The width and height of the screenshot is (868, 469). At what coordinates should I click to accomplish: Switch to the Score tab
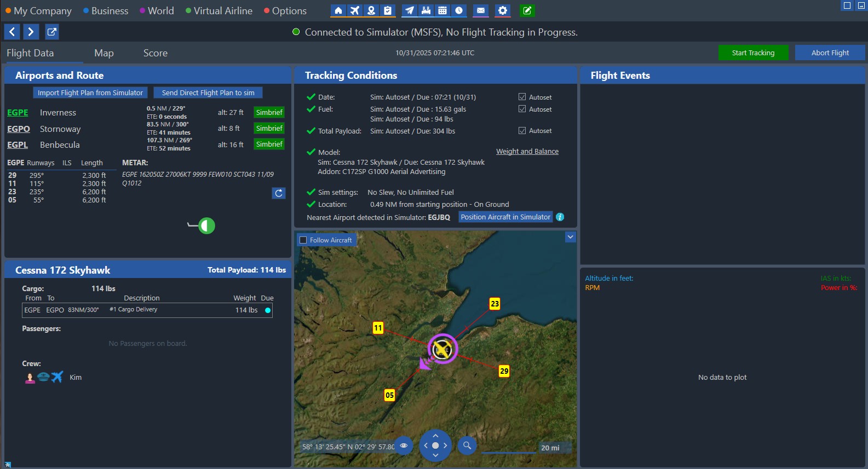coord(156,53)
